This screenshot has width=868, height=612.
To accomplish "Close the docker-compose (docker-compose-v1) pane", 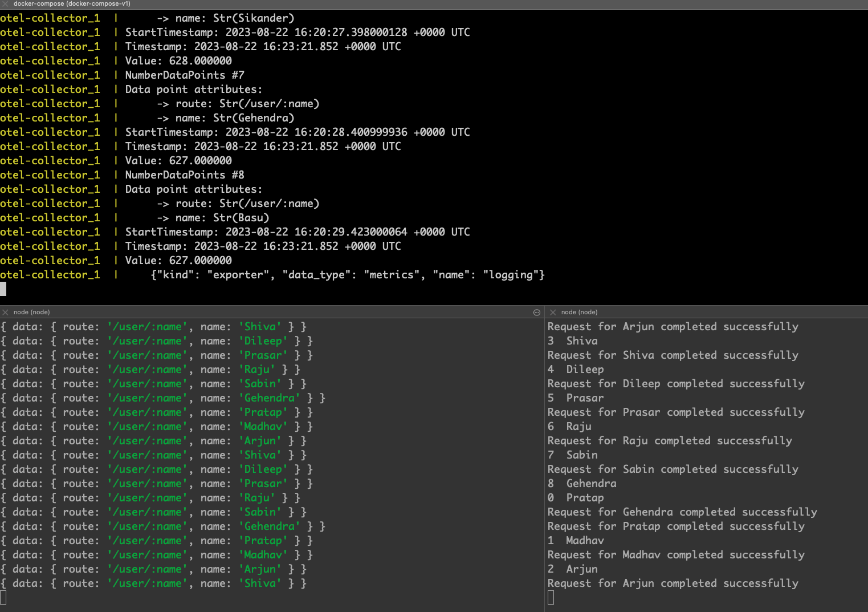I will (x=5, y=4).
